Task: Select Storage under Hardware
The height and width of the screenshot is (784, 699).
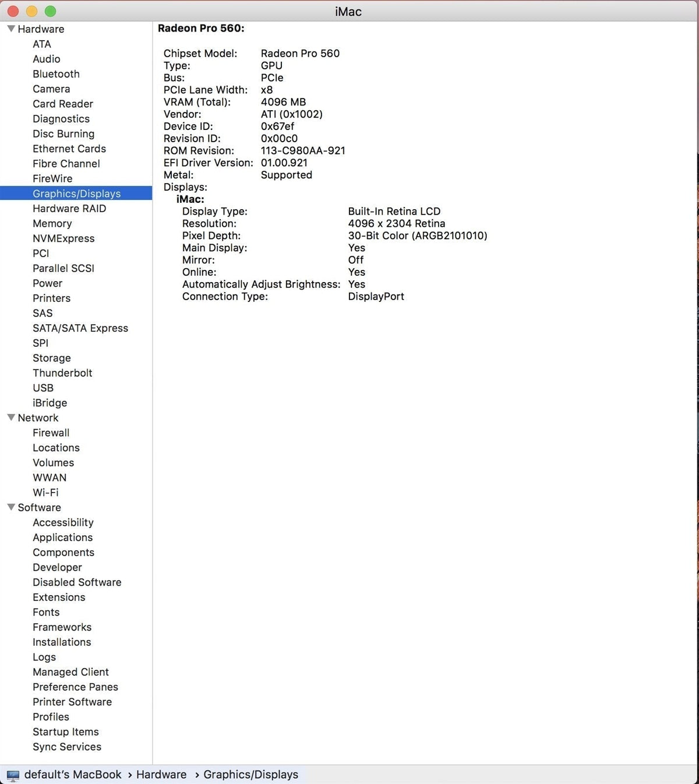Action: pyautogui.click(x=51, y=358)
